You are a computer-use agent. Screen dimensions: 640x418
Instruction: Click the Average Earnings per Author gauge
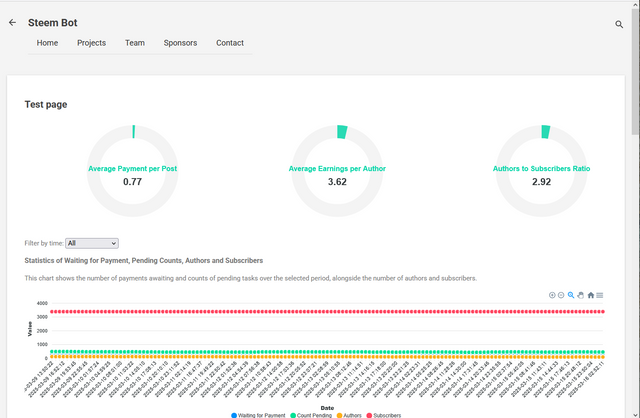tap(337, 171)
